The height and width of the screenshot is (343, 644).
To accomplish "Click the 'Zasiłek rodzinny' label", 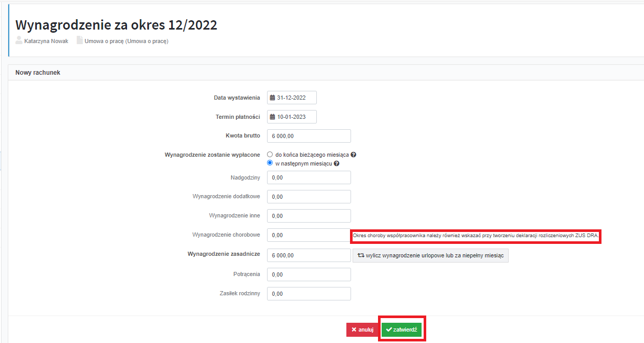I will [x=240, y=294].
